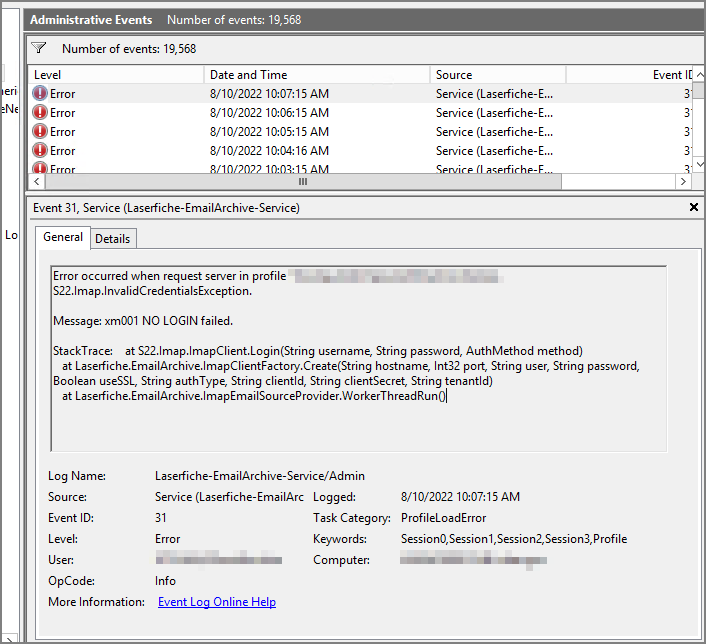Viewport: 706px width, 644px height.
Task: Open the Event Log Online Help link
Action: [x=217, y=602]
